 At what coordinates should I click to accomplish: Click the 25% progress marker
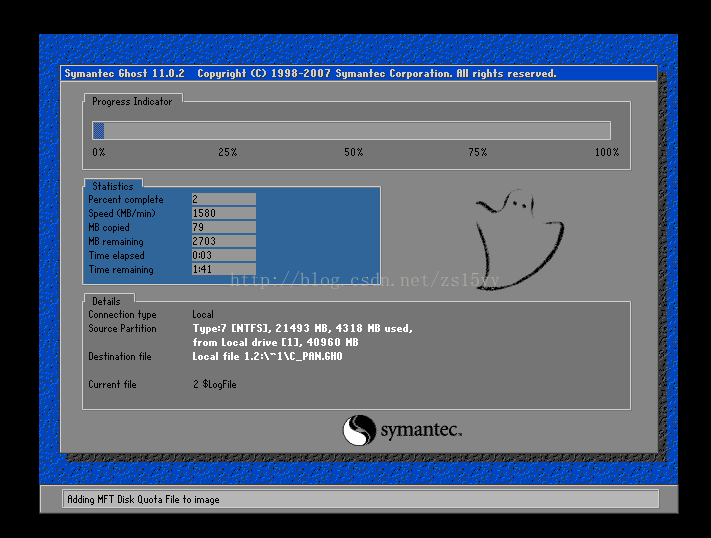[228, 152]
